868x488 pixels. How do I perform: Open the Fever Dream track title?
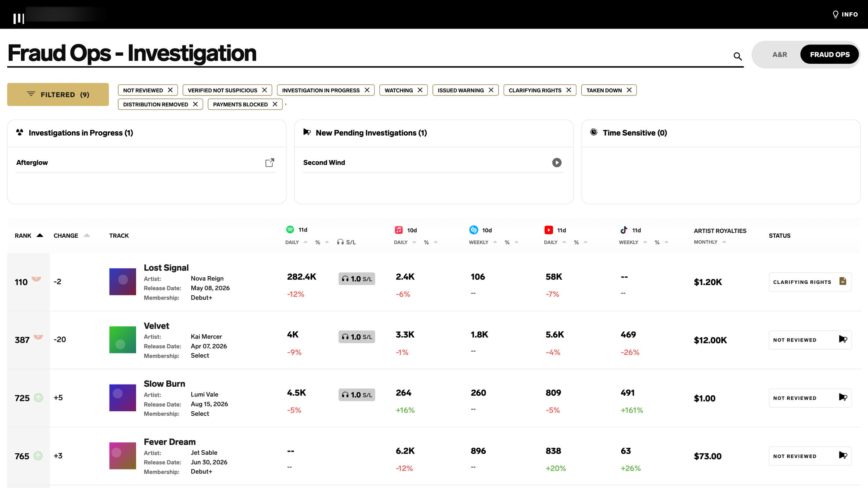pos(170,442)
